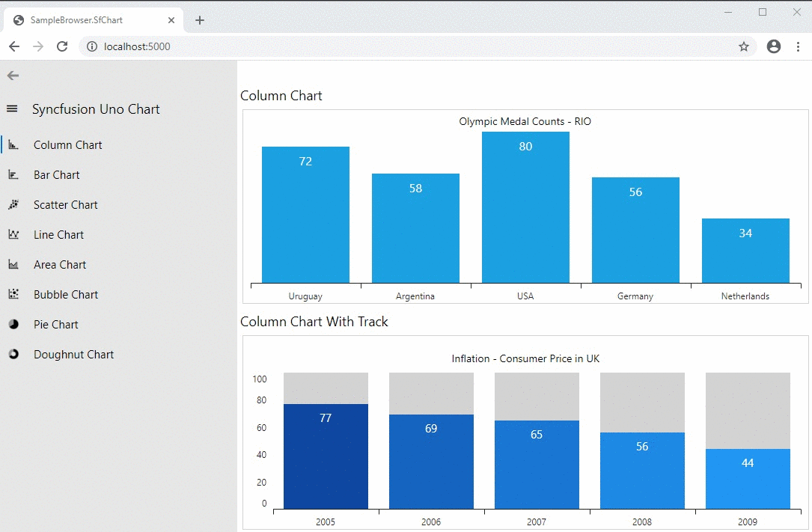Switch to the Pie Chart sample
The image size is (812, 532).
click(x=55, y=325)
